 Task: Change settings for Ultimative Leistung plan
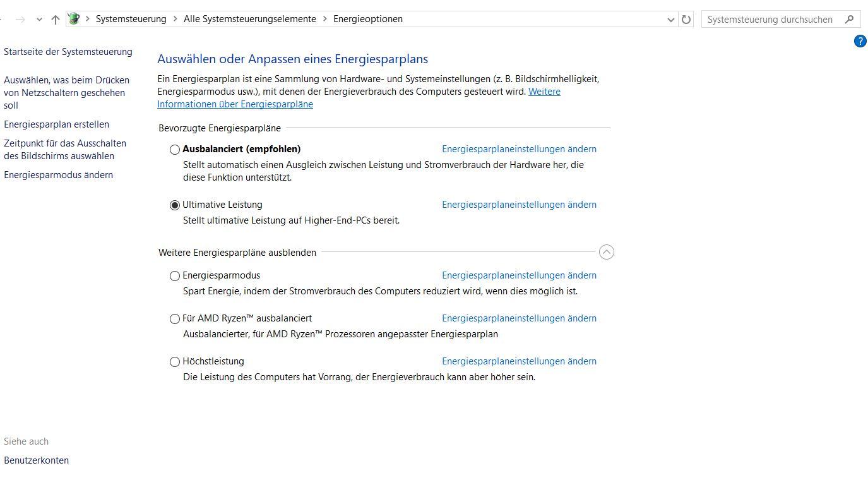519,205
